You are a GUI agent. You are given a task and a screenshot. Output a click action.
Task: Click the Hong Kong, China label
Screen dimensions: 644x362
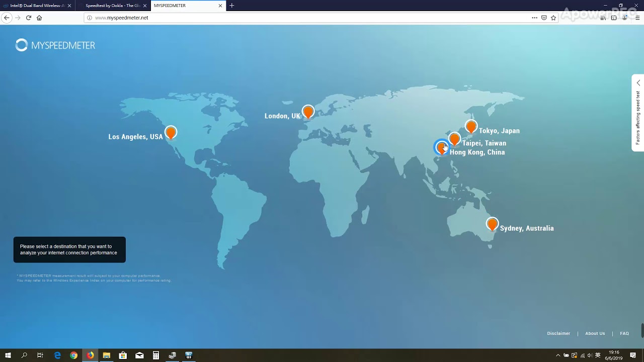click(x=477, y=152)
